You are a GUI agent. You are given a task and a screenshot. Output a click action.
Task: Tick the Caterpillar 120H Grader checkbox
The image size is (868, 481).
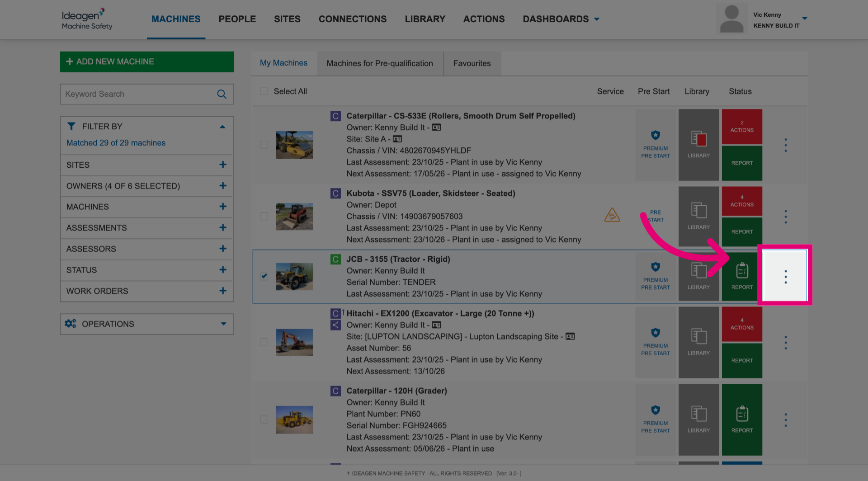(x=264, y=420)
